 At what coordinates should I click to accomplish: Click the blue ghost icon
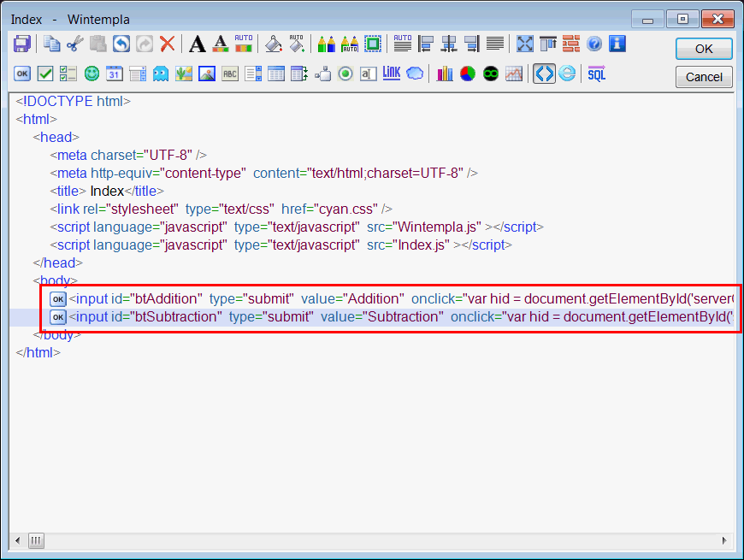coord(161,74)
